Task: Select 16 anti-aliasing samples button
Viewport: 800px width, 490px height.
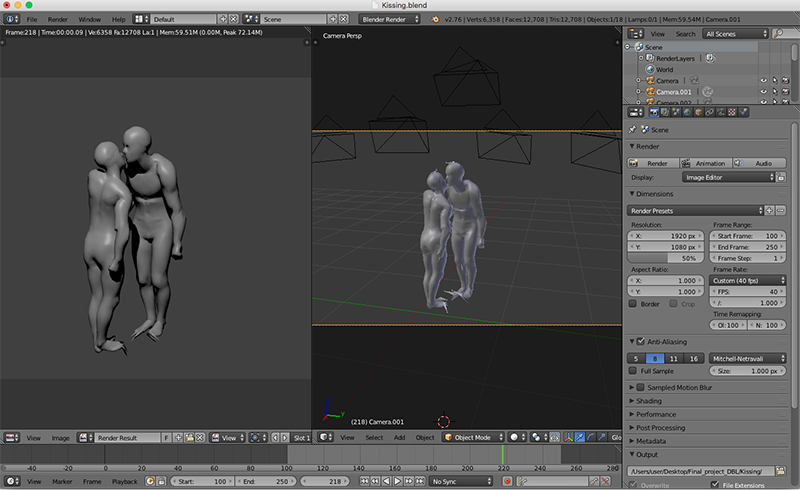Action: point(694,357)
